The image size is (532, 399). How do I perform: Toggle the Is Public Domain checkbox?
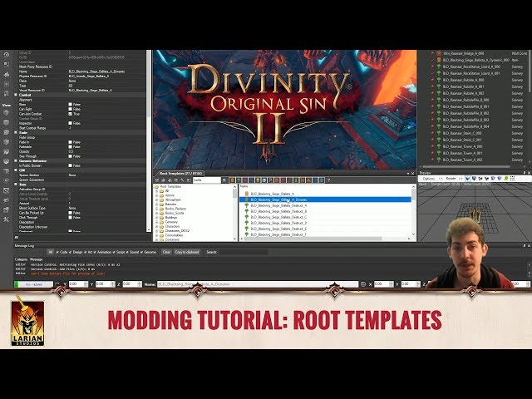point(70,165)
